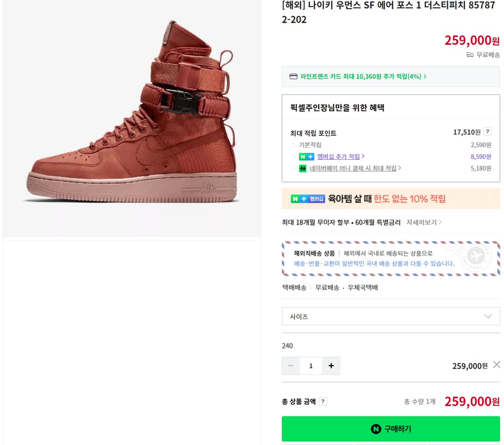
Task: Click the green 구매하기 purchase button
Action: tap(391, 429)
